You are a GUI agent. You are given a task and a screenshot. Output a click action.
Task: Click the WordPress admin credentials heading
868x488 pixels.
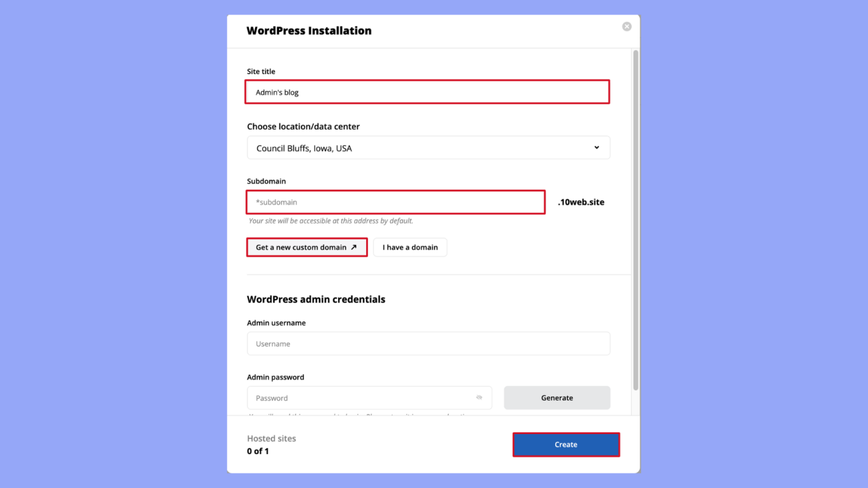pos(316,299)
